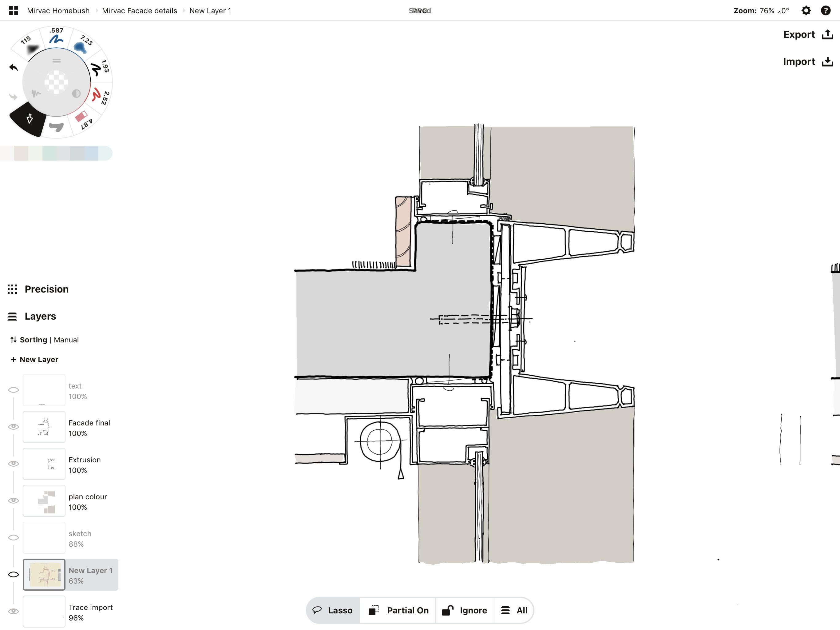Hide the Extrusion layer
This screenshot has width=840, height=630.
pos(14,464)
